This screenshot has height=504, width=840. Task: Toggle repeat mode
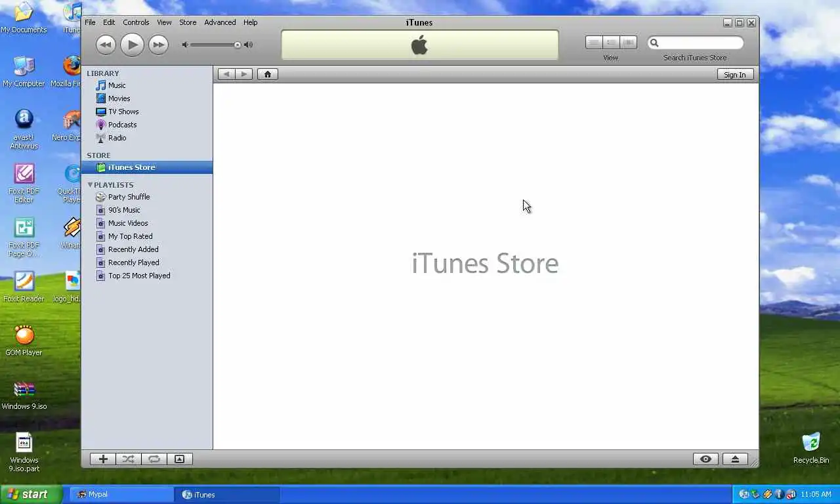pos(154,459)
